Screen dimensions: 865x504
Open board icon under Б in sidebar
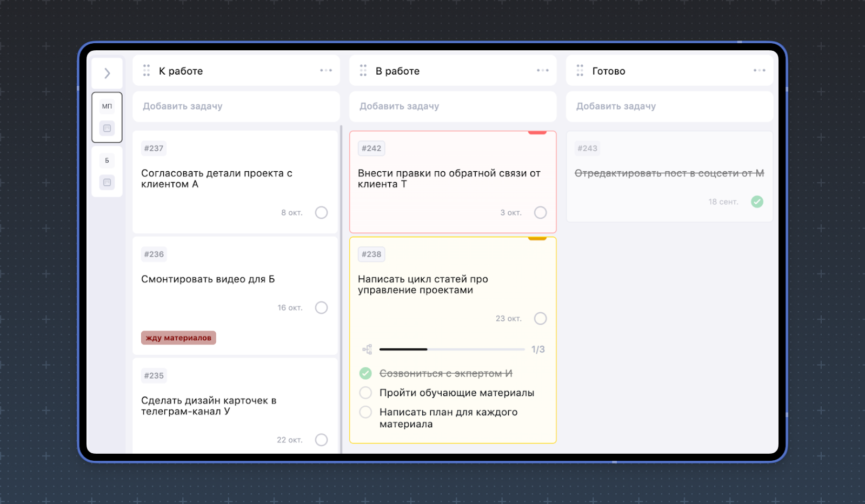(x=107, y=183)
